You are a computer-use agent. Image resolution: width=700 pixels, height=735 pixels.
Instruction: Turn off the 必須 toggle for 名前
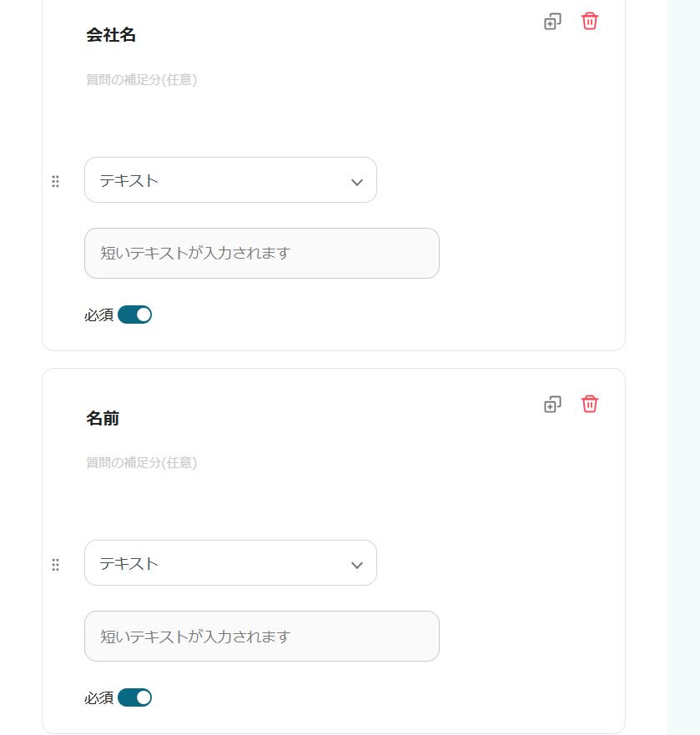tap(134, 697)
